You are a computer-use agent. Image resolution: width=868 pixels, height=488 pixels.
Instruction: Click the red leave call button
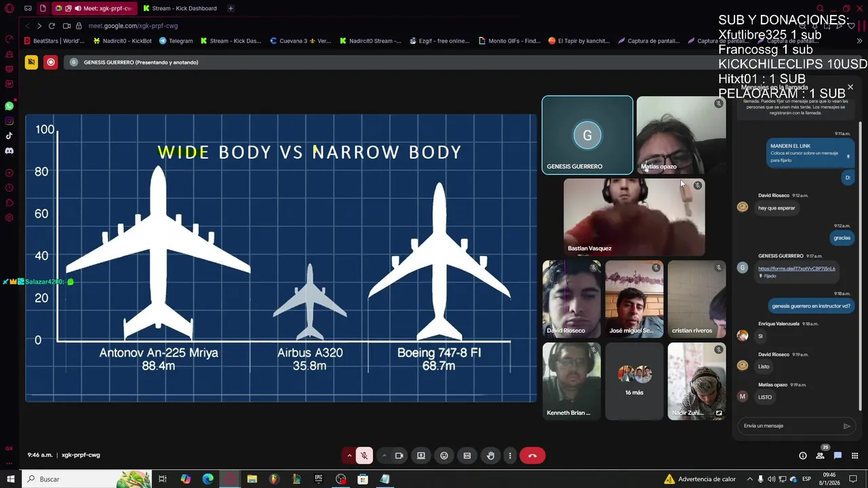[532, 455]
